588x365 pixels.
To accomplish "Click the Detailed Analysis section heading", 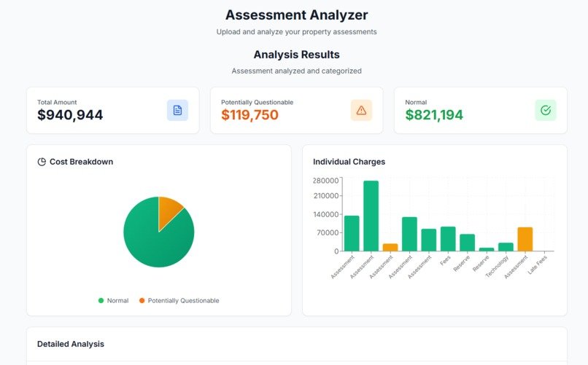I will tap(71, 344).
